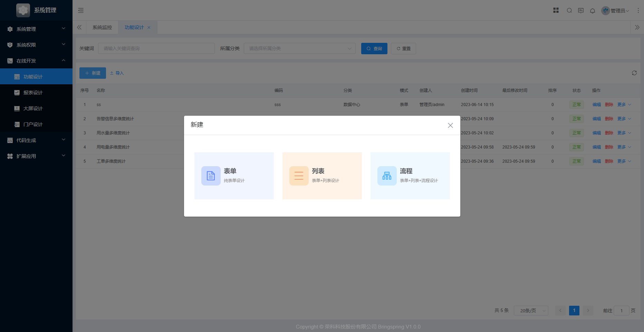644x332 pixels.
Task: Open 报表设计 in the sidebar
Action: (33, 93)
